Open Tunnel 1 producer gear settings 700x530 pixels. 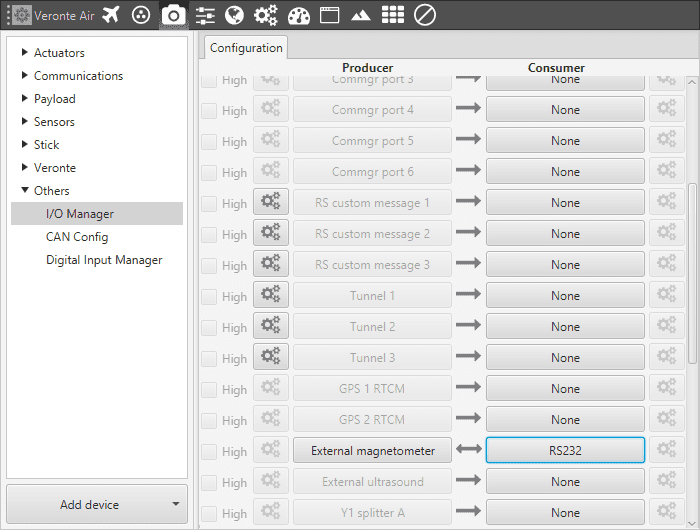coord(271,295)
